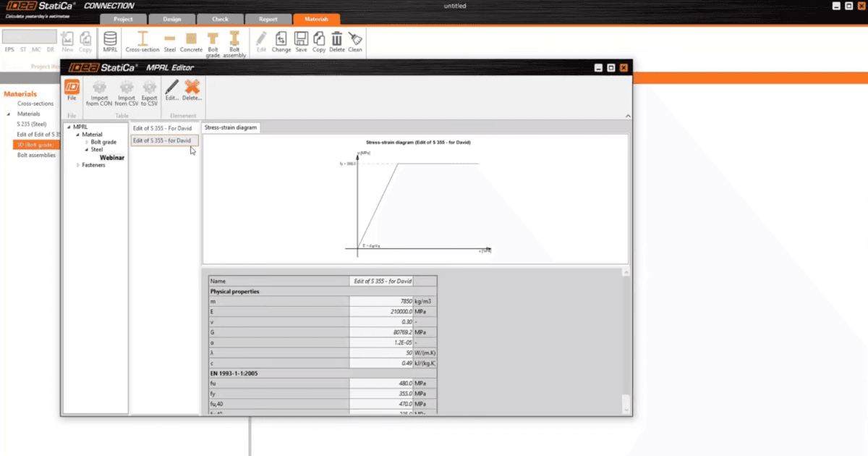868x456 pixels.
Task: Open the MPRL database icon in main ribbon
Action: 110,41
